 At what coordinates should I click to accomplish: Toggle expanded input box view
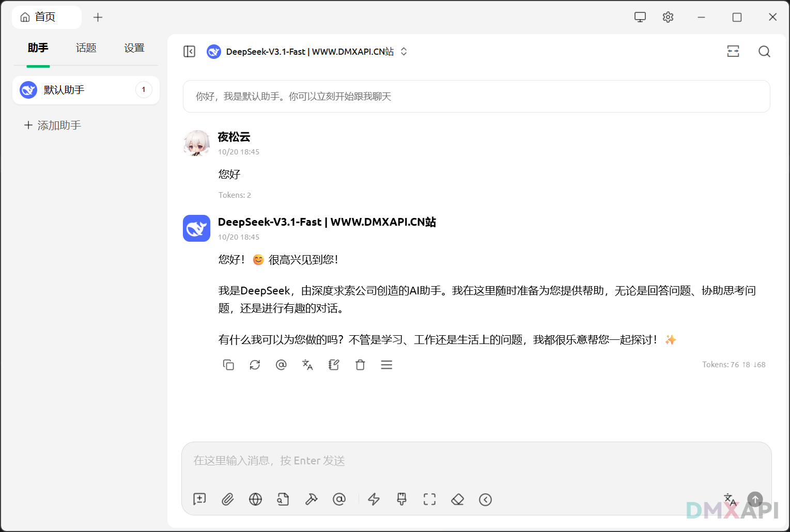tap(429, 499)
